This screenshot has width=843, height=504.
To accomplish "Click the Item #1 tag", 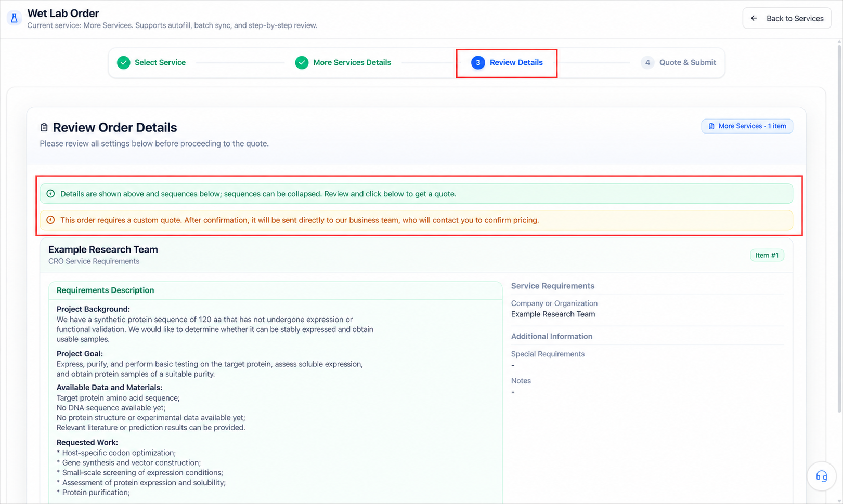I will 767,255.
